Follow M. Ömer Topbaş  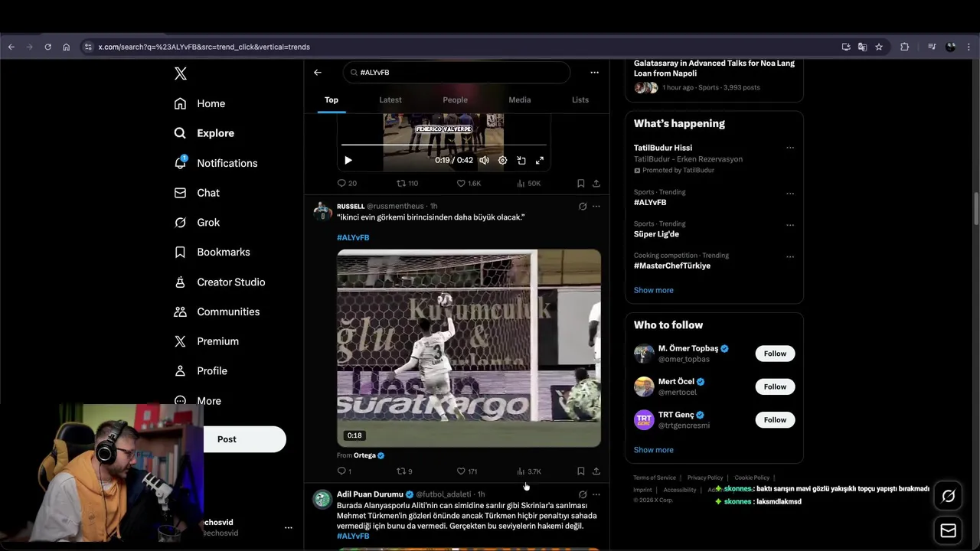click(x=775, y=354)
